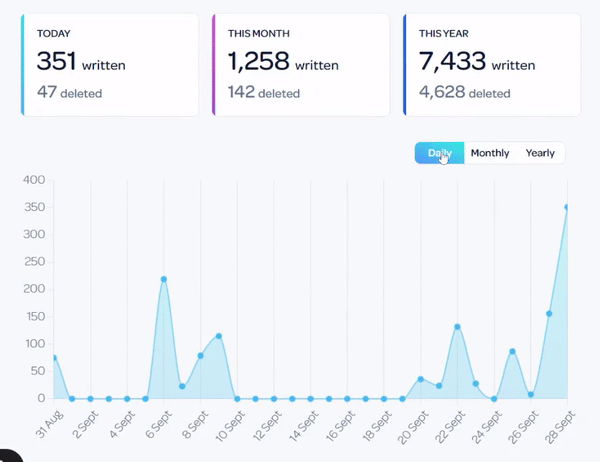Switch the chart to Yearly view
The width and height of the screenshot is (600, 462).
pyautogui.click(x=540, y=153)
